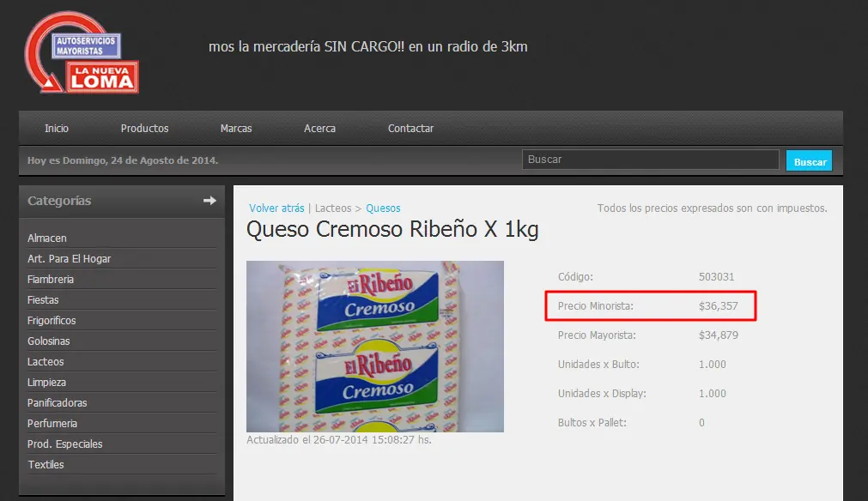Click the Categorías panel heading
Viewport: 868px width, 501px height.
tap(59, 201)
